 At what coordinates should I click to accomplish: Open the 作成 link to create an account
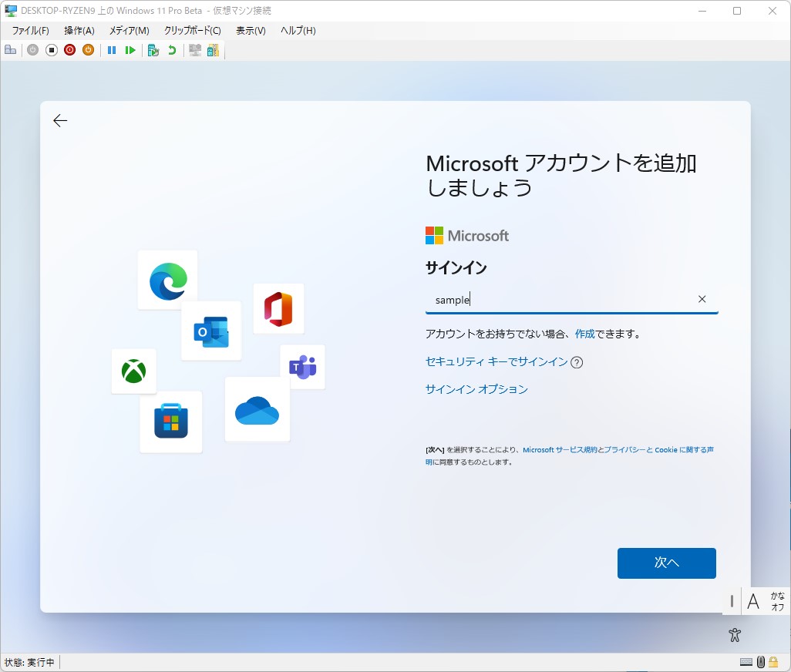586,334
